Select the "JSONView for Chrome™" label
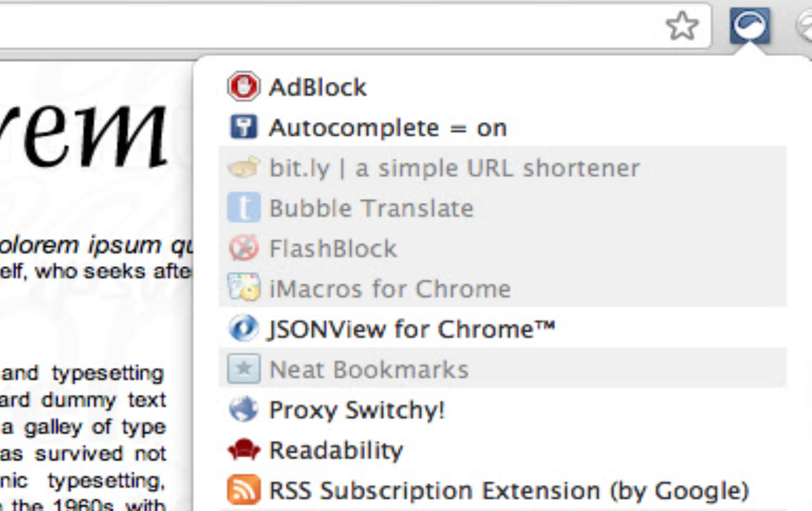The height and width of the screenshot is (511, 812). pyautogui.click(x=412, y=329)
